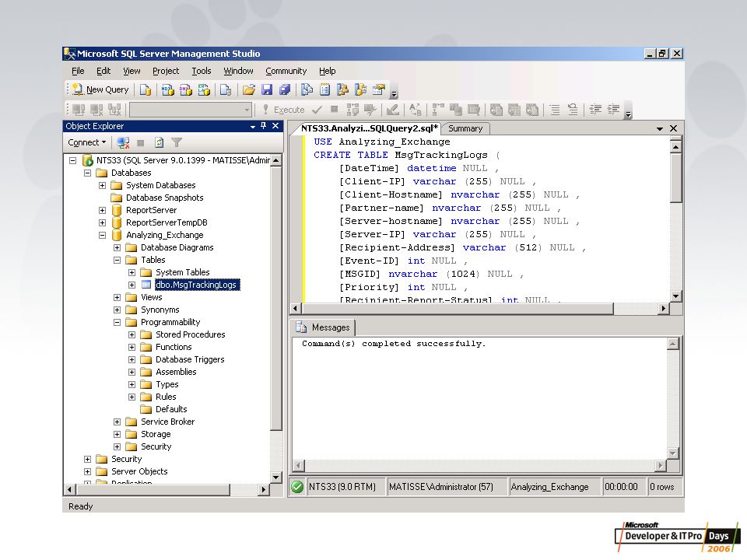
Task: Expand the Service Broker folder
Action: pyautogui.click(x=117, y=422)
